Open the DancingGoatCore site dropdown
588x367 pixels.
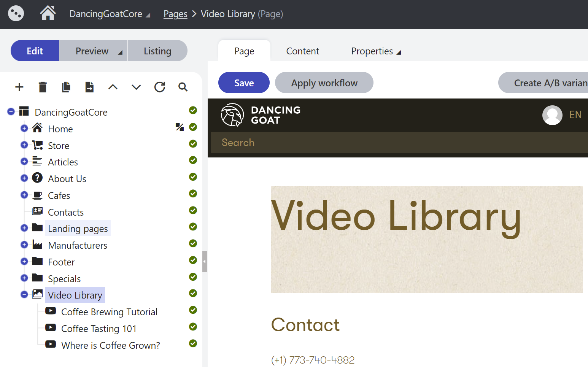(x=110, y=14)
